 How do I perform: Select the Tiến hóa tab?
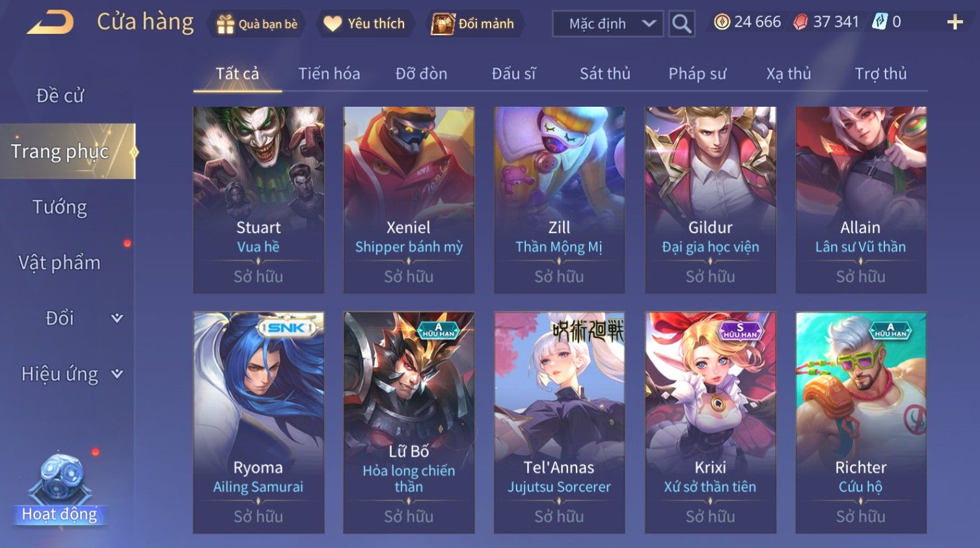[329, 74]
